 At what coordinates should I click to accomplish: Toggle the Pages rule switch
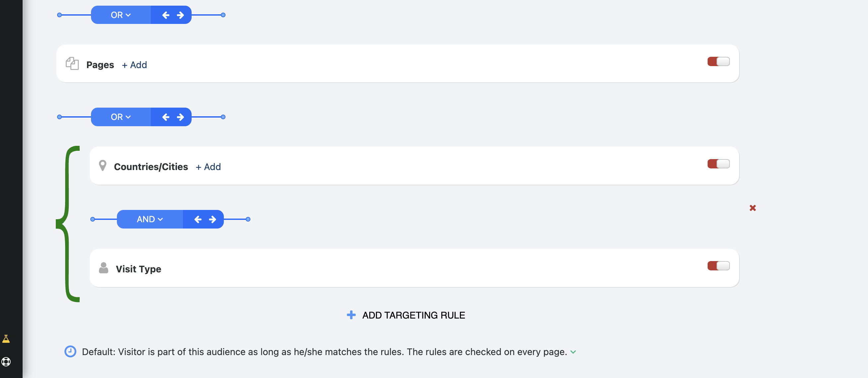(x=718, y=61)
